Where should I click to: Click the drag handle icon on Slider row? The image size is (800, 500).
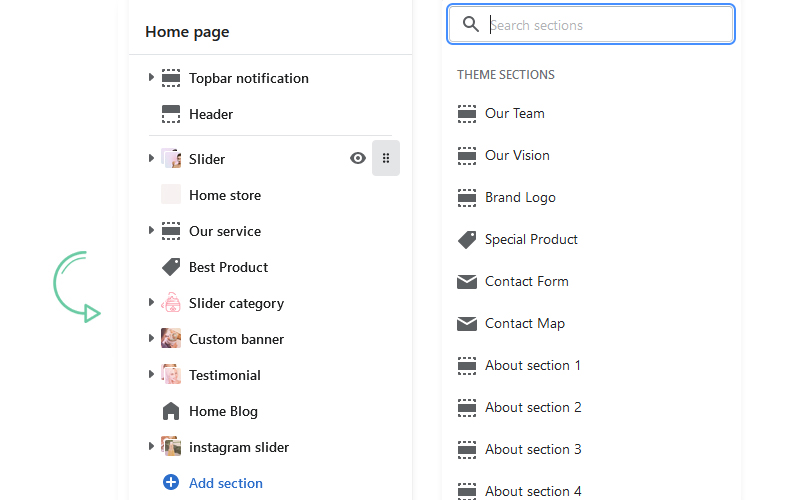click(x=386, y=158)
